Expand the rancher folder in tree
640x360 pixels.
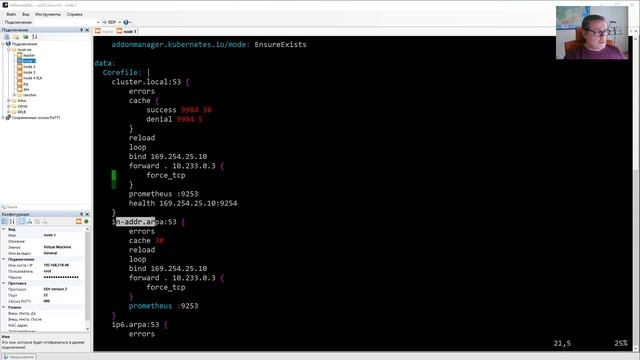click(14, 95)
